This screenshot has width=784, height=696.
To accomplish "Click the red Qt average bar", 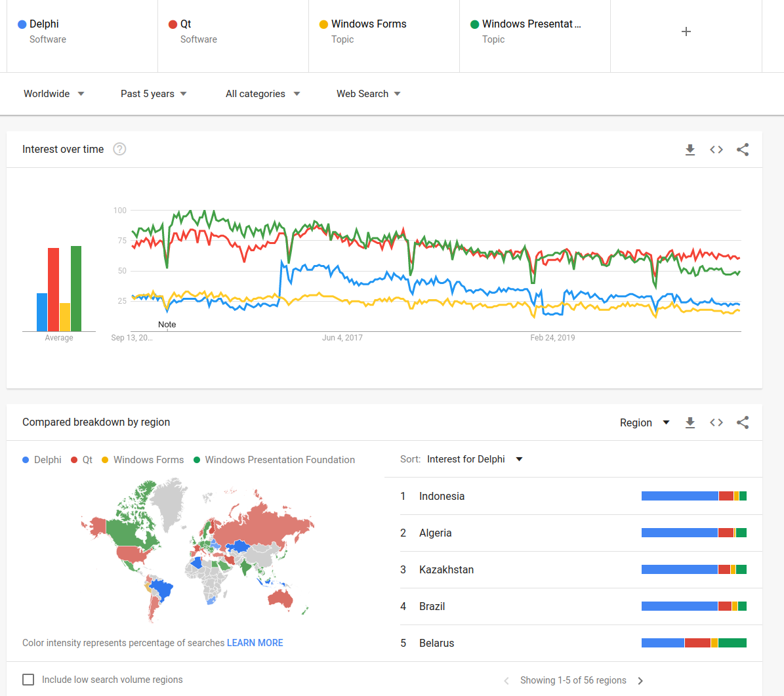I will pyautogui.click(x=54, y=289).
